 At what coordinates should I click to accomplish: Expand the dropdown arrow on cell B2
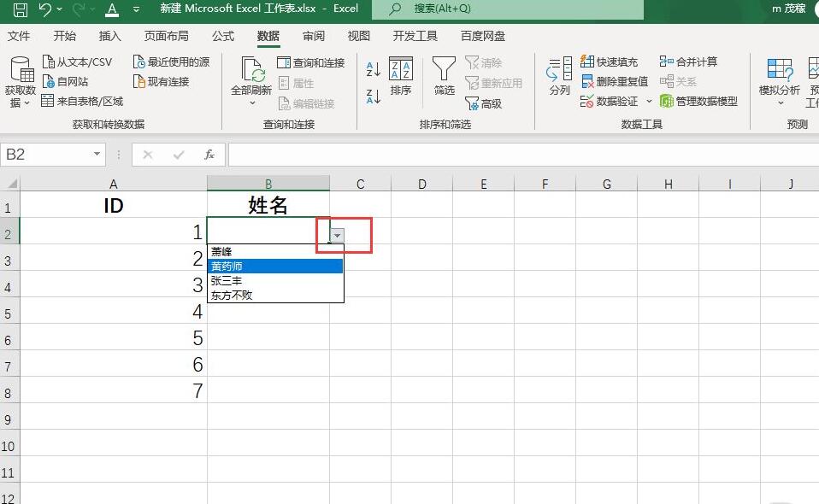(338, 233)
